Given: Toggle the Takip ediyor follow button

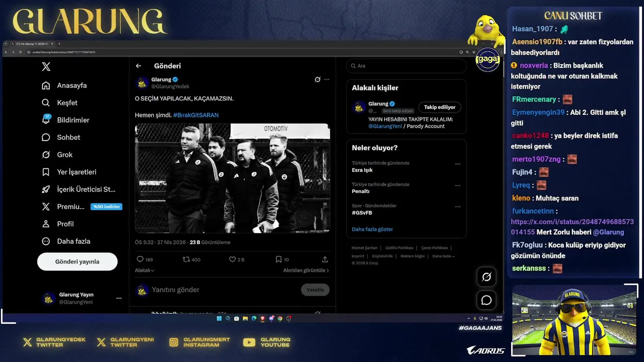Looking at the screenshot, I should (x=440, y=107).
